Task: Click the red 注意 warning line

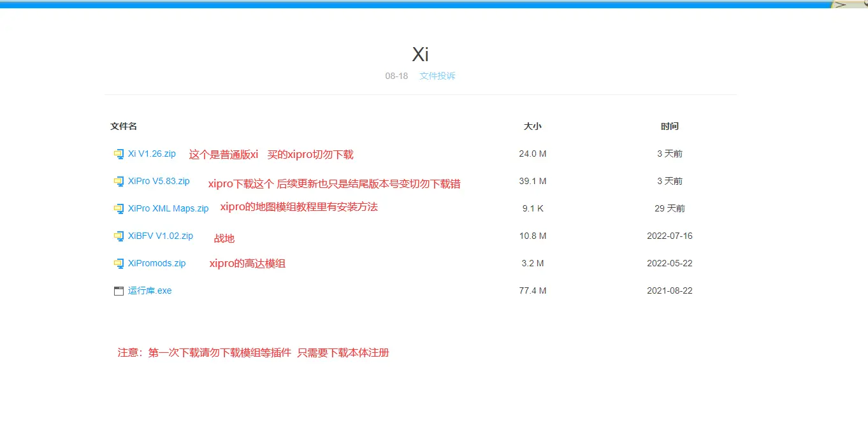Action: (x=253, y=353)
